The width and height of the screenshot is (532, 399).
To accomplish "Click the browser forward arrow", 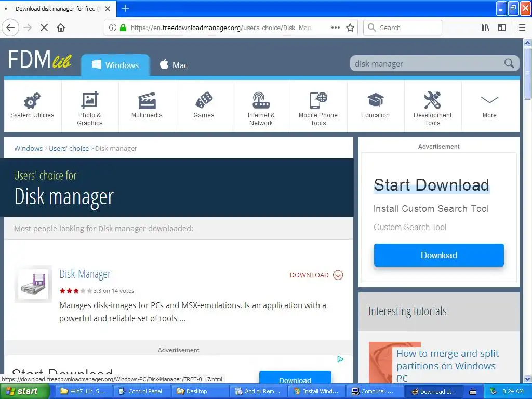I will click(x=28, y=28).
